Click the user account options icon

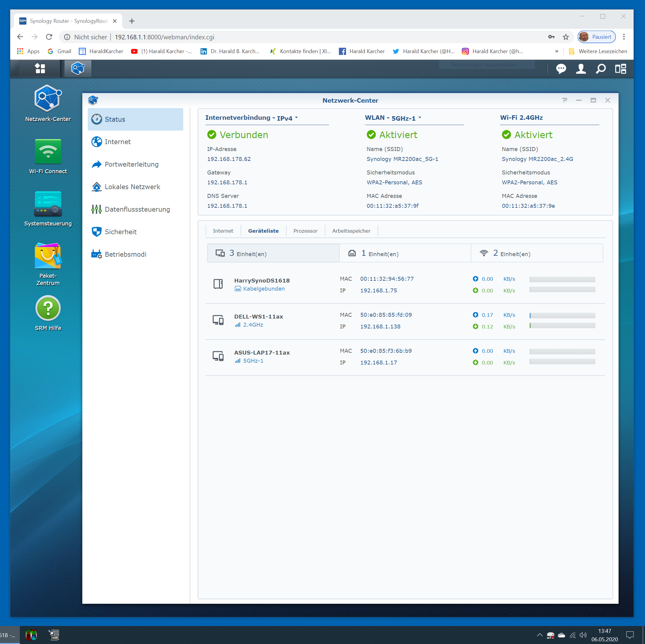click(581, 69)
